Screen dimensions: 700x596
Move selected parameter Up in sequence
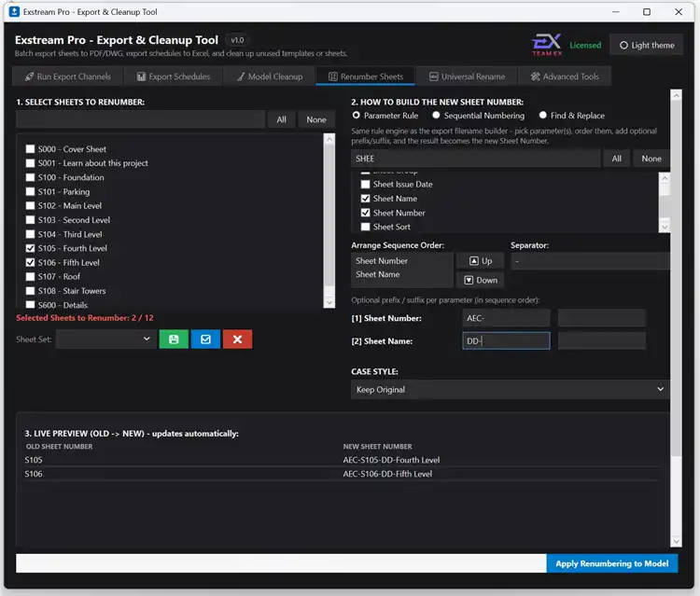(x=481, y=261)
